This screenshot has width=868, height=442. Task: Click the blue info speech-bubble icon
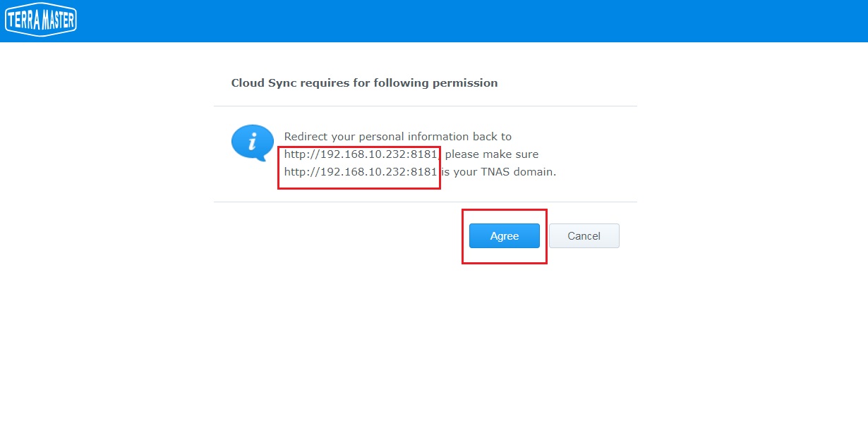coord(252,142)
